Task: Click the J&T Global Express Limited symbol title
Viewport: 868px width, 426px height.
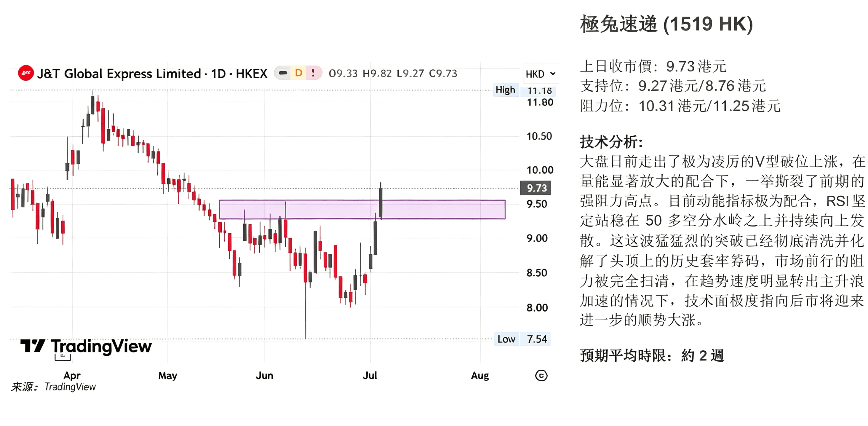Action: tap(152, 74)
